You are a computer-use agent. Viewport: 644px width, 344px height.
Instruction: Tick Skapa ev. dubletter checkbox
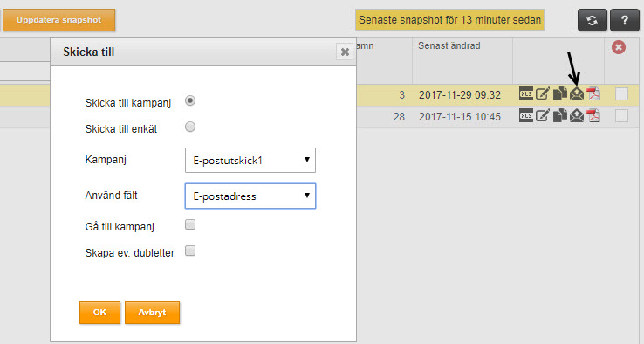[190, 251]
